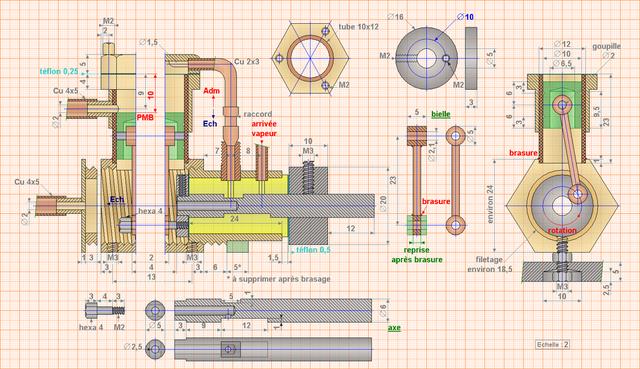
Task: Click the green underlined 'bielle' title
Action: coord(441,114)
